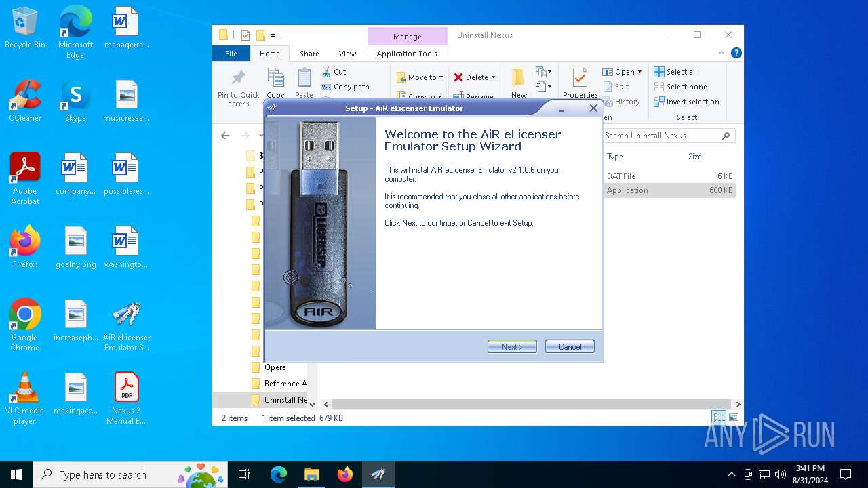Select the possibleres... Word document
Image resolution: width=868 pixels, height=488 pixels.
126,175
